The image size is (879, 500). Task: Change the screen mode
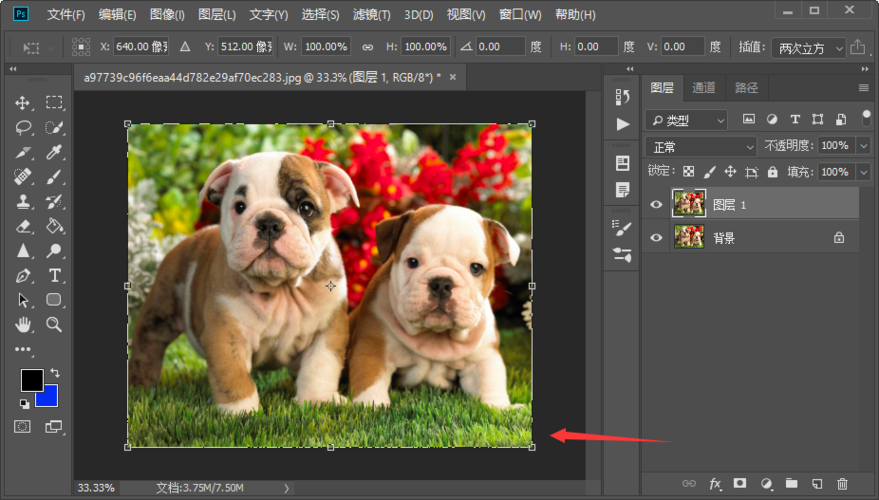click(x=54, y=427)
